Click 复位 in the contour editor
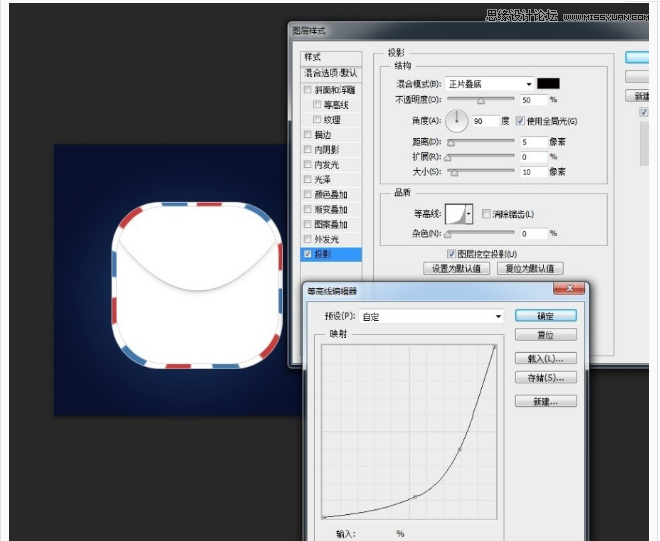The image size is (660, 541). click(x=546, y=335)
